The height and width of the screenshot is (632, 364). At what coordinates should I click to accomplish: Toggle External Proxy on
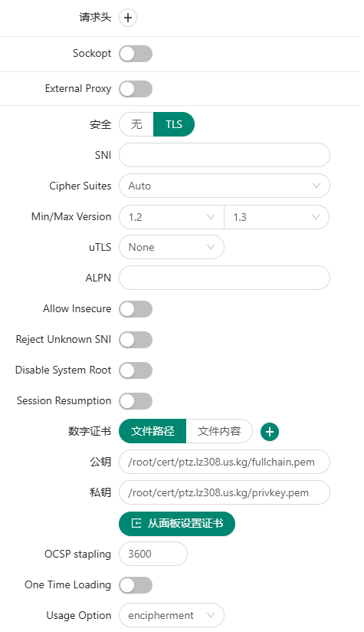pos(136,89)
